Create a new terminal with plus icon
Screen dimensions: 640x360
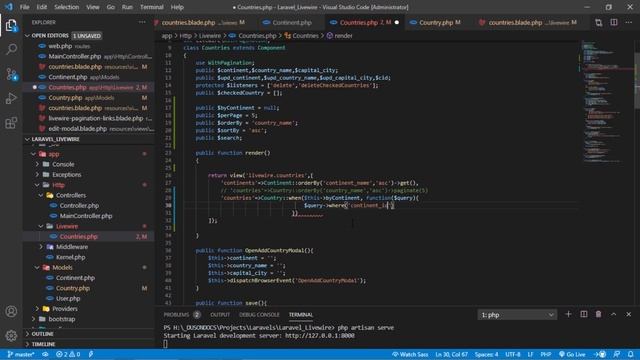(568, 314)
